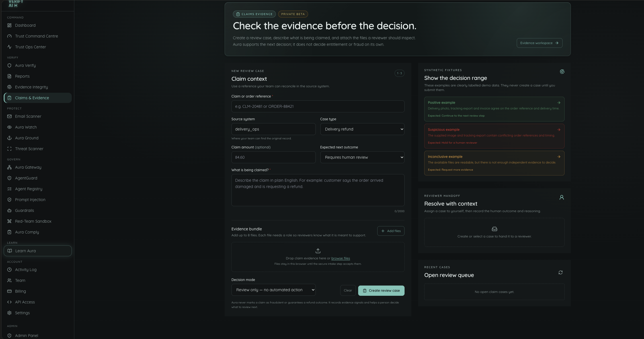This screenshot has height=339, width=644.
Task: Focus the What is being claimed textarea
Action: pyautogui.click(x=318, y=190)
